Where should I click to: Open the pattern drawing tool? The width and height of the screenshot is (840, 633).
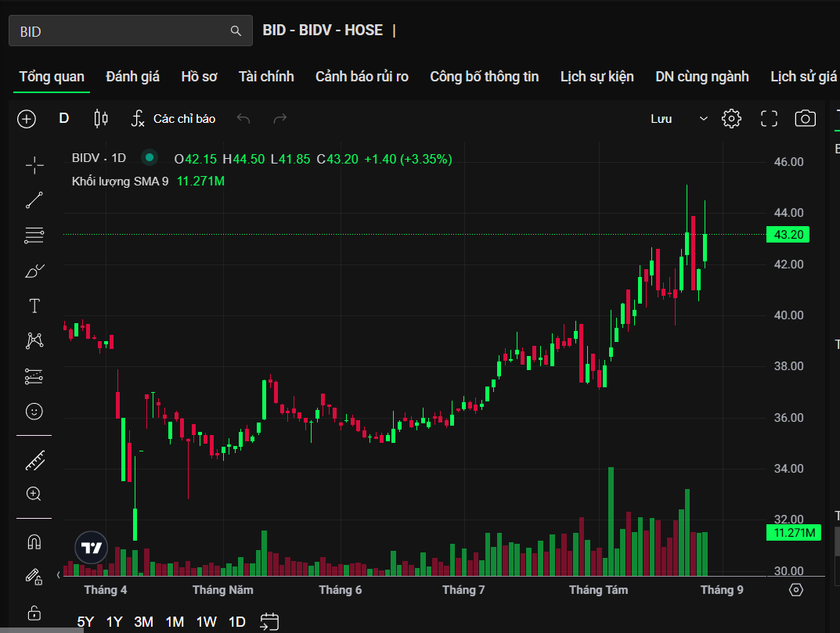[x=34, y=340]
